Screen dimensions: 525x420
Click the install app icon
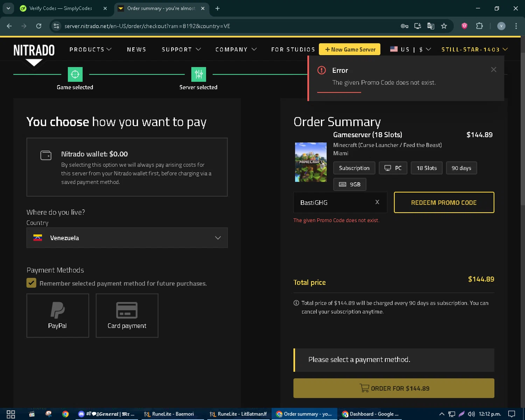pos(418,26)
